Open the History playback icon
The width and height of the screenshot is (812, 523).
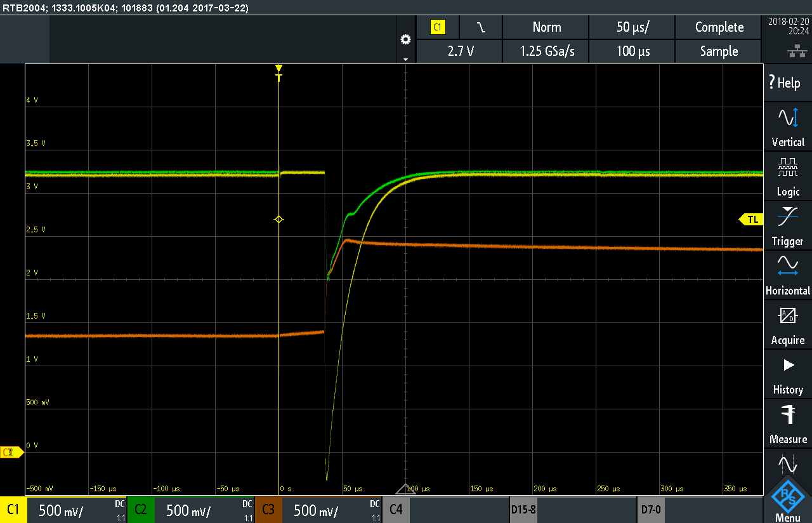tap(787, 366)
